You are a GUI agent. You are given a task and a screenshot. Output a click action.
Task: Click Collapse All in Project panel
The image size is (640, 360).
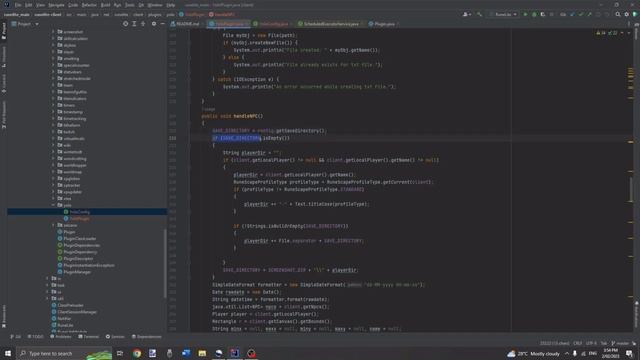tap(143, 24)
